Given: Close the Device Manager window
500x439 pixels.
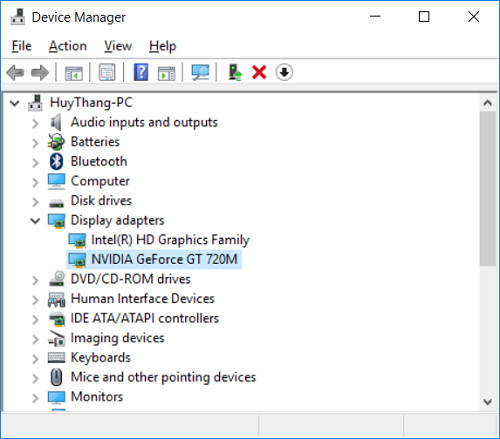Looking at the screenshot, I should [x=473, y=16].
